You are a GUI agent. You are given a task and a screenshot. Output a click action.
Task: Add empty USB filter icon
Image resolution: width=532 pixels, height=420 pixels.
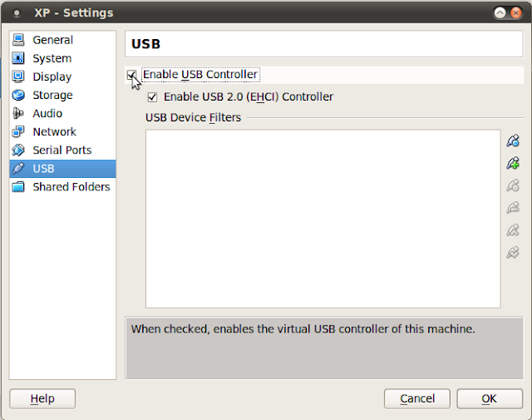tap(513, 141)
